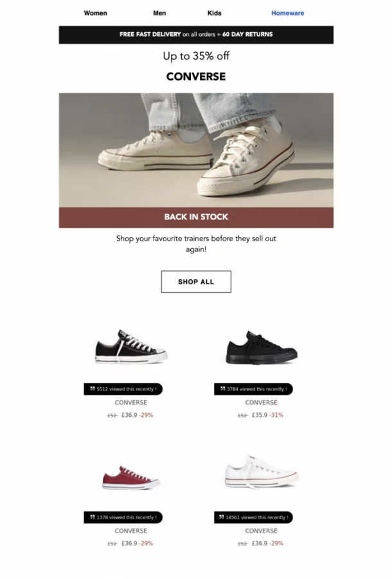392x579 pixels.
Task: Open the all-black Converse shoe thumbnail
Action: [x=262, y=348]
